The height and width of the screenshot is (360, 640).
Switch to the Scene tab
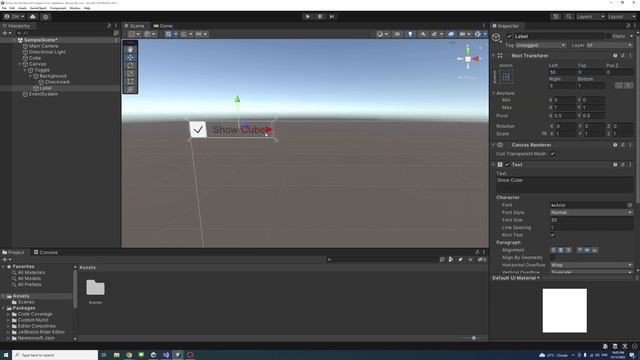[x=135, y=26]
